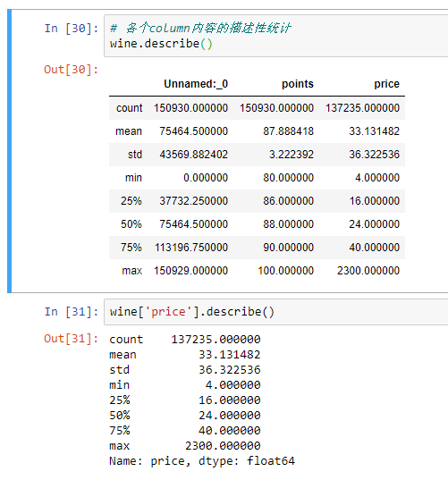Click Unnamed:_0 25% cell 37732.250000
The width and height of the screenshot is (448, 480).
point(193,201)
